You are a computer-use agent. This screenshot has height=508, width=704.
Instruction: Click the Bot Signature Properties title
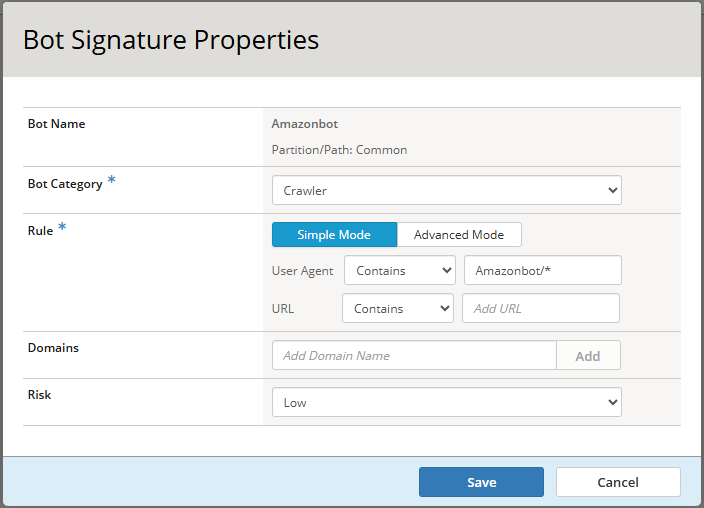[x=171, y=40]
